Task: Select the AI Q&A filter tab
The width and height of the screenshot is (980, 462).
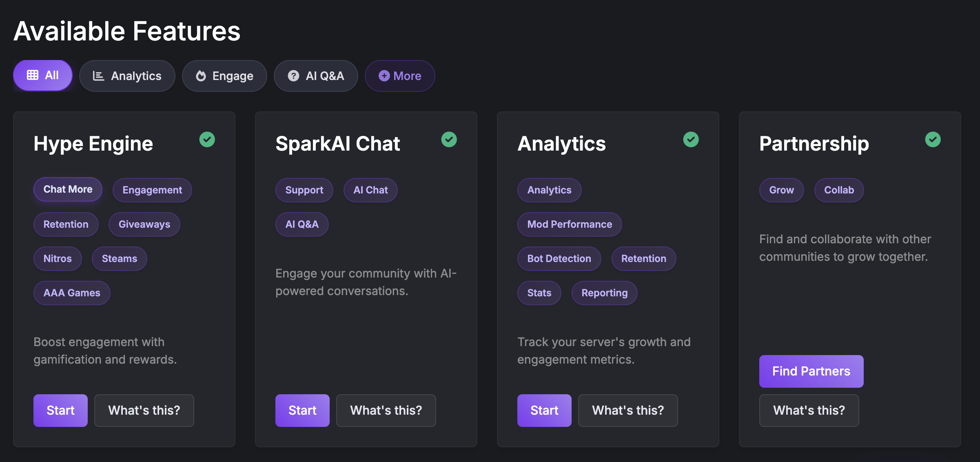Action: (316, 76)
